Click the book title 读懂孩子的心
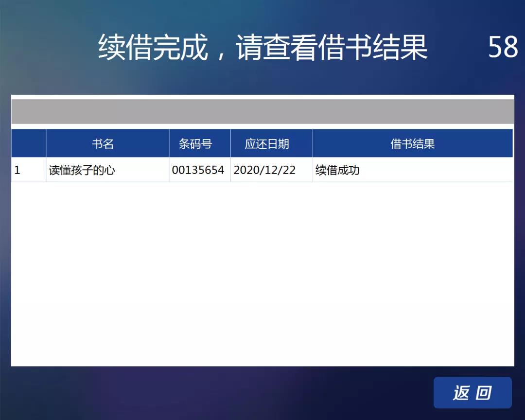The height and width of the screenshot is (420, 525). click(82, 170)
